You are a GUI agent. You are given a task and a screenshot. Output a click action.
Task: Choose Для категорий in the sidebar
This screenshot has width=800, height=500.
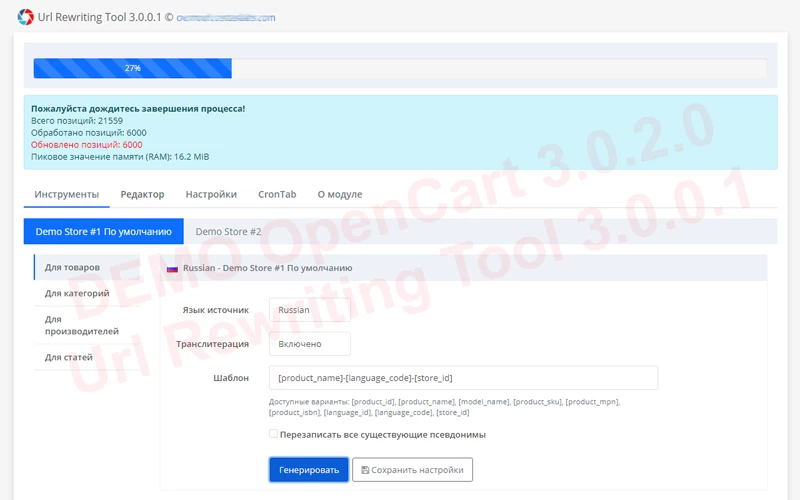point(87,293)
